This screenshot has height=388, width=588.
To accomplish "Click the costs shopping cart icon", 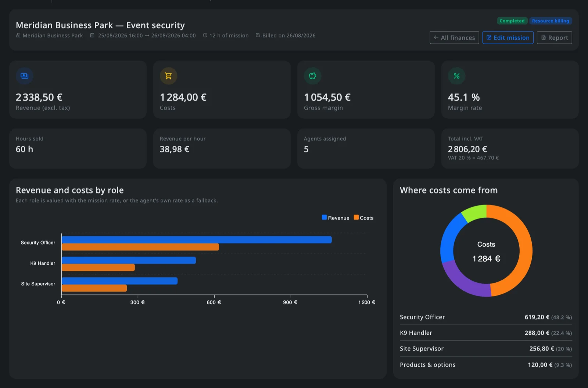I will tap(168, 76).
